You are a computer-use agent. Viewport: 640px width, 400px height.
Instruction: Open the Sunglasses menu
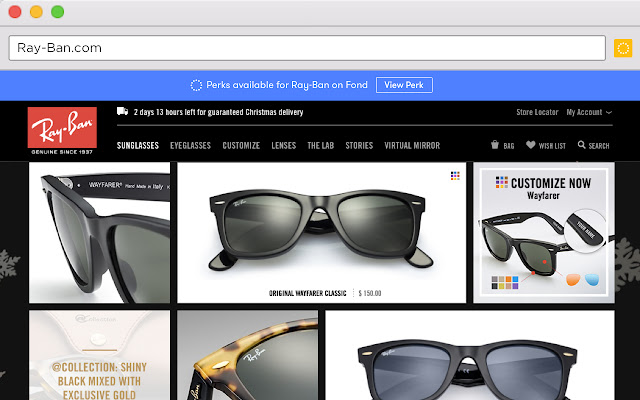[x=138, y=145]
